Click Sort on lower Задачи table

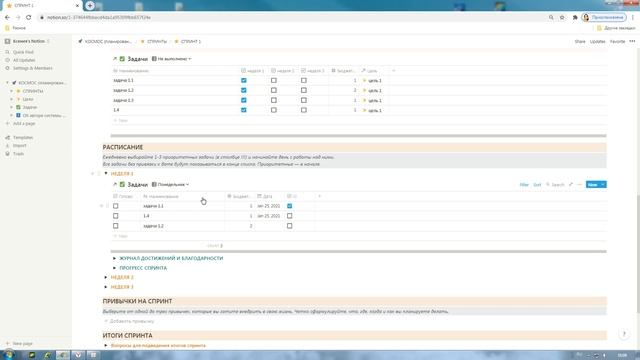pos(537,184)
